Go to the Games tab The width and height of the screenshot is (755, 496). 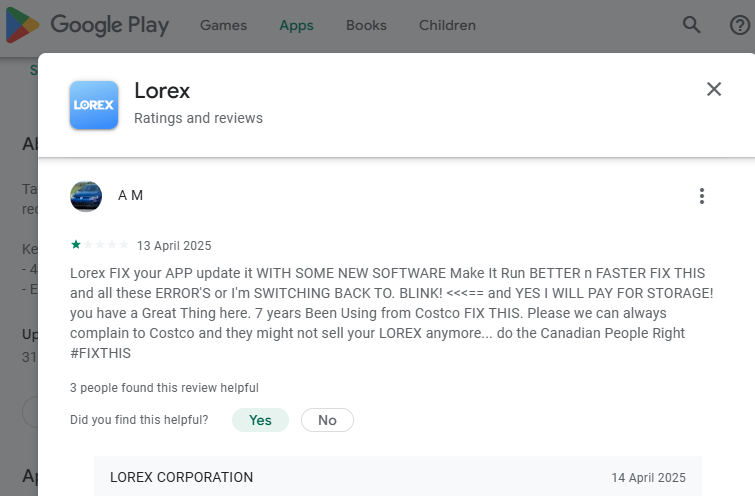[223, 25]
